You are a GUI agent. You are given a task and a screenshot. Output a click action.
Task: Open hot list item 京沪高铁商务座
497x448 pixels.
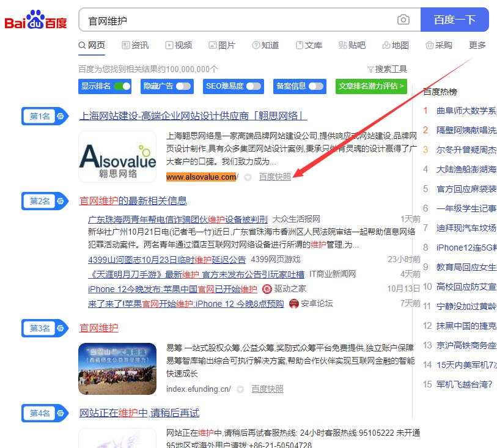point(466,345)
